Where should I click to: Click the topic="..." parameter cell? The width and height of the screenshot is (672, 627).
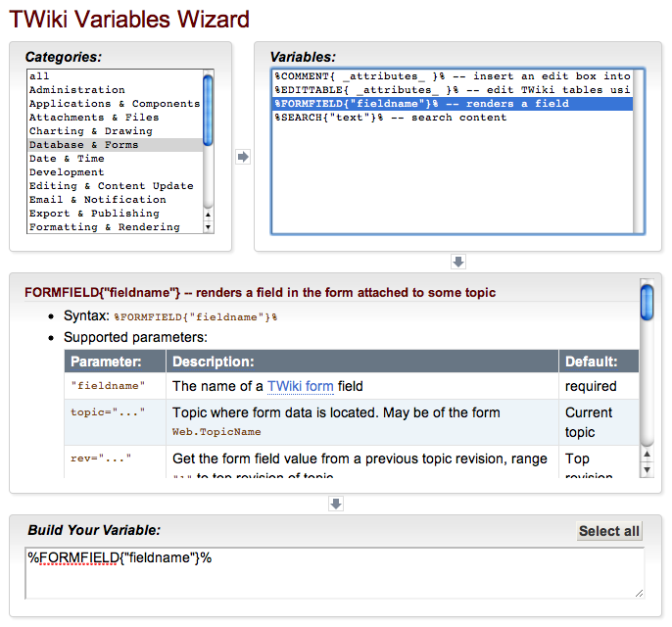pyautogui.click(x=115, y=422)
